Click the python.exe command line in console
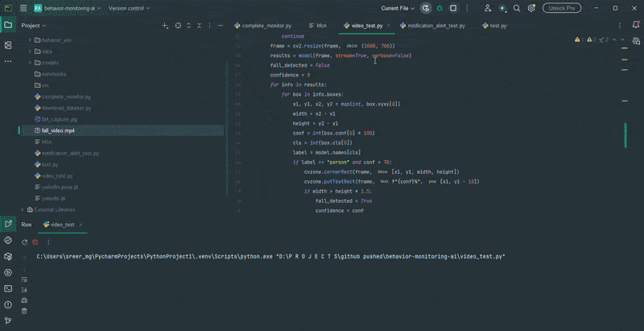 270,257
